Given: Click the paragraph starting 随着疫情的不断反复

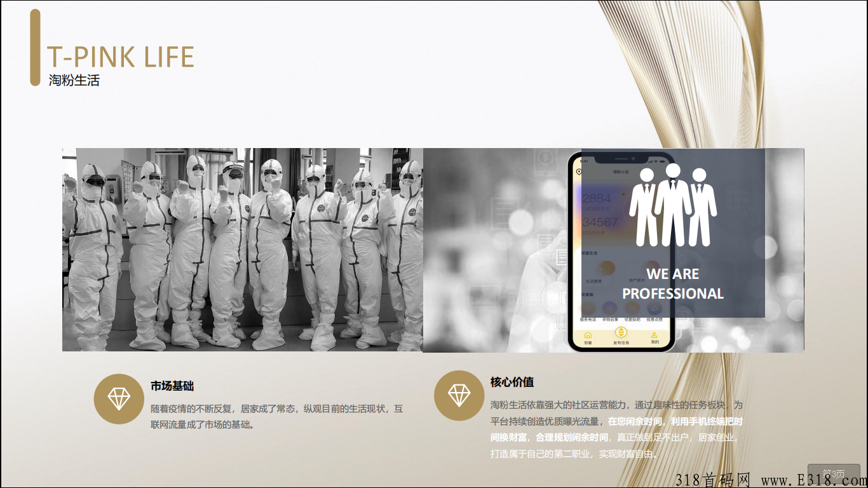Looking at the screenshot, I should (x=277, y=417).
